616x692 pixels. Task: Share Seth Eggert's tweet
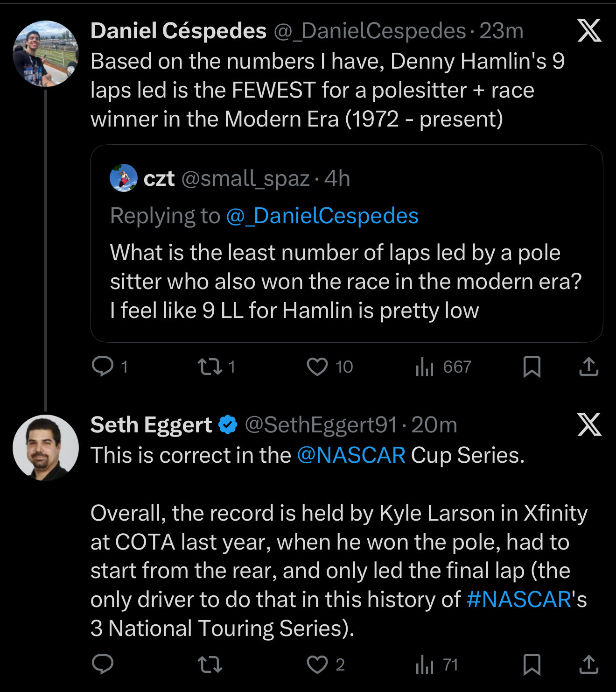click(588, 664)
